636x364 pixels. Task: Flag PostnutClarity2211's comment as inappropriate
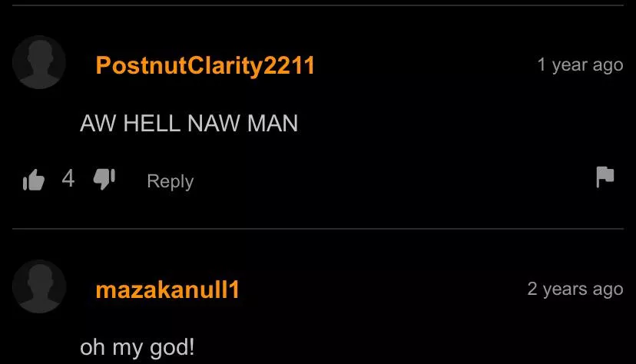point(605,177)
